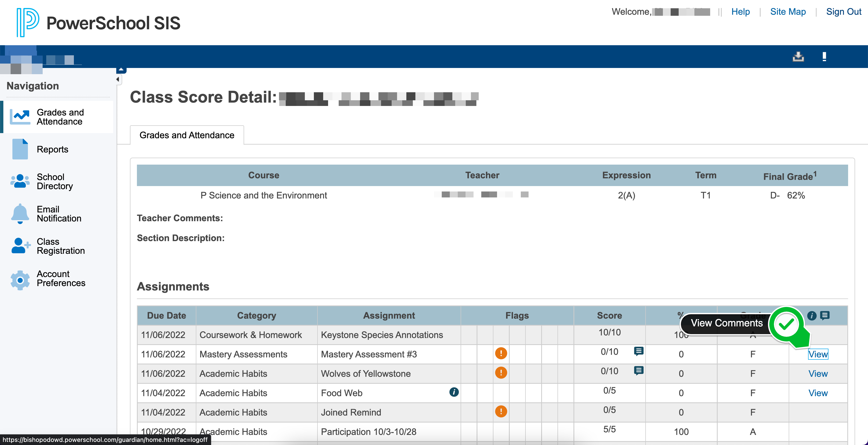Click orange alert flag for Mastery Assessment #3
Screen dimensions: 868x445
click(501, 353)
